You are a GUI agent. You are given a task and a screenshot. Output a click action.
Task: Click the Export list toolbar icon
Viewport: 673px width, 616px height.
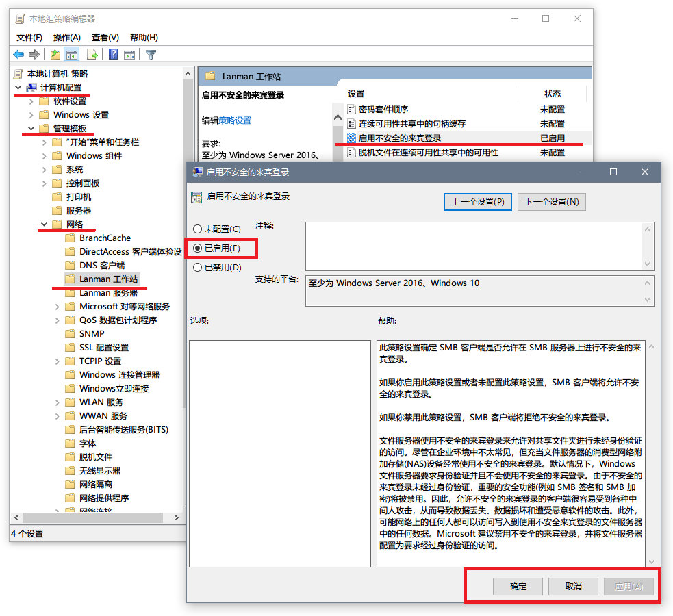(92, 55)
